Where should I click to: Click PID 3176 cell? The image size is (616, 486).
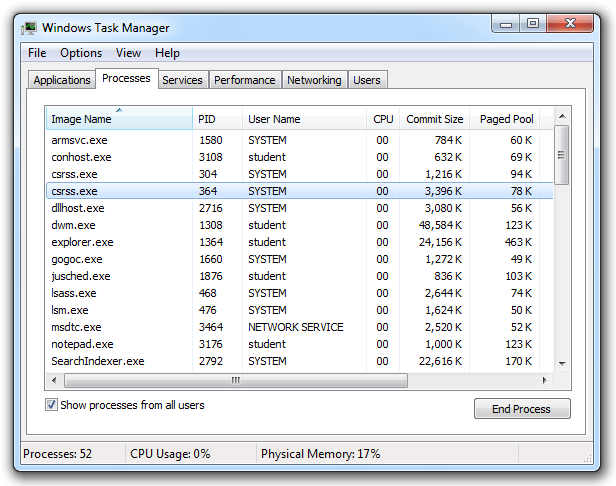[211, 344]
